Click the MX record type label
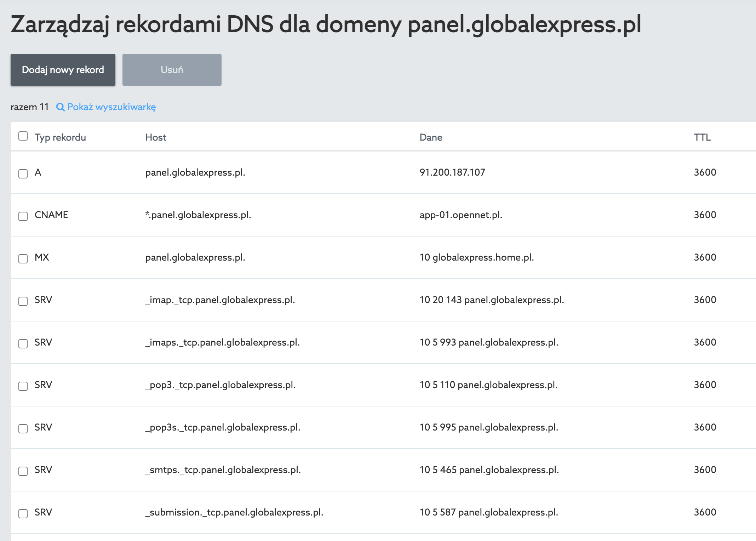The height and width of the screenshot is (541, 756). coord(42,257)
